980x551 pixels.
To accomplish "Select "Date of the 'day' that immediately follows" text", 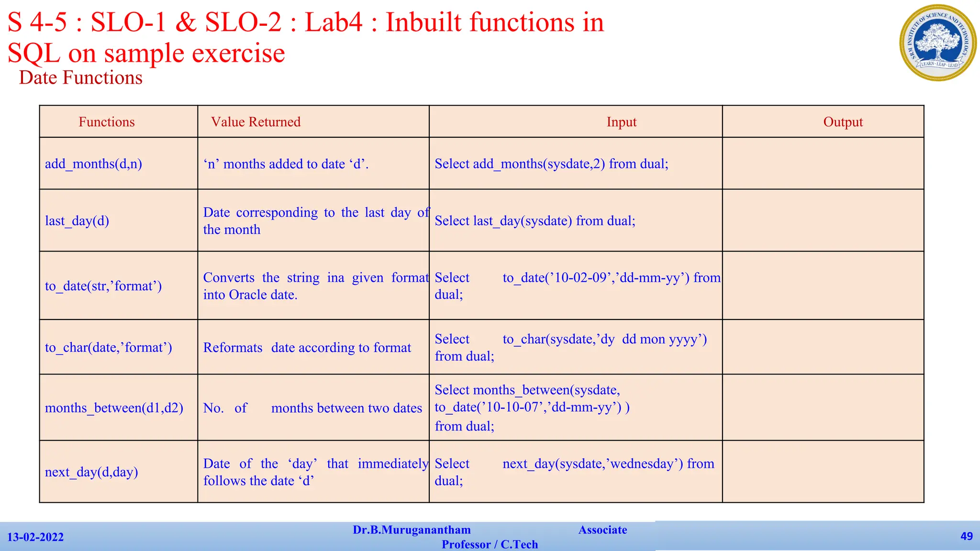I will (x=316, y=472).
